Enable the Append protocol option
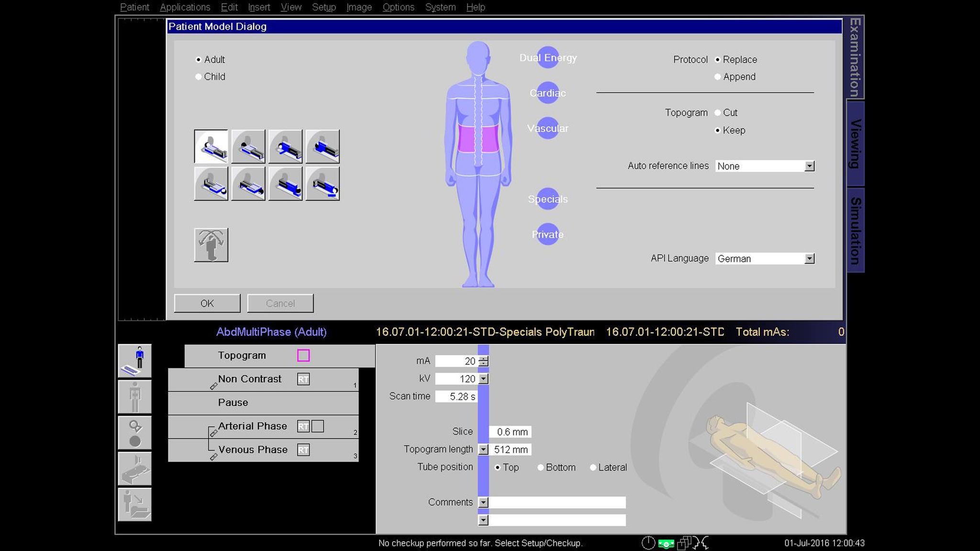Viewport: 980px width, 551px height. pyautogui.click(x=717, y=77)
